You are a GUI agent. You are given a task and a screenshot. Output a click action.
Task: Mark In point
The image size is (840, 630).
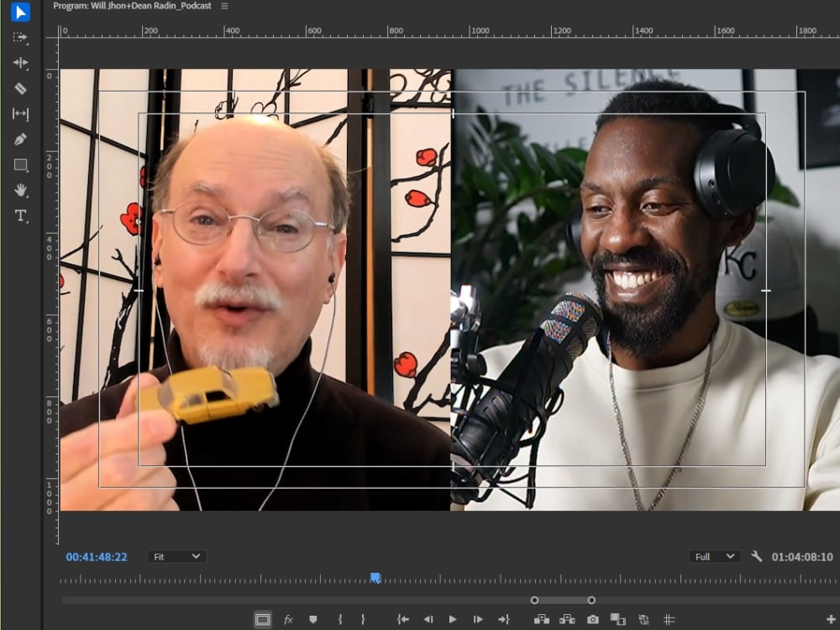pos(339,620)
